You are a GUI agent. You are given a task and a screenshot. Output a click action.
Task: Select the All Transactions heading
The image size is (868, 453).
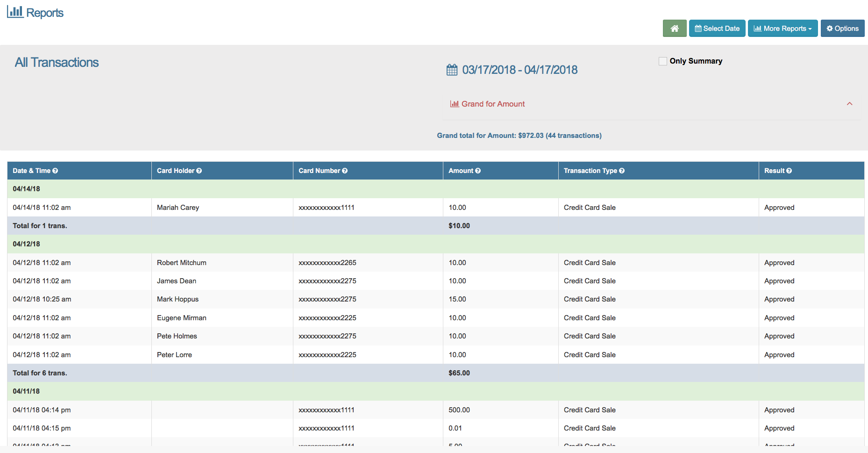click(x=57, y=62)
